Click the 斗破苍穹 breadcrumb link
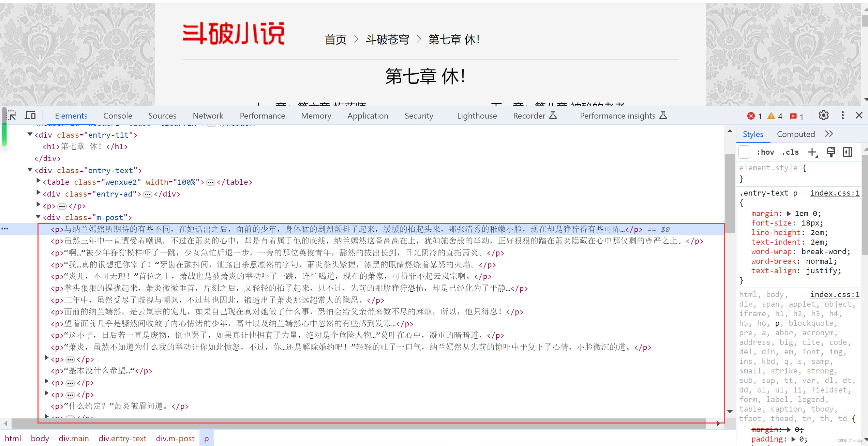This screenshot has width=868, height=446. 387,40
